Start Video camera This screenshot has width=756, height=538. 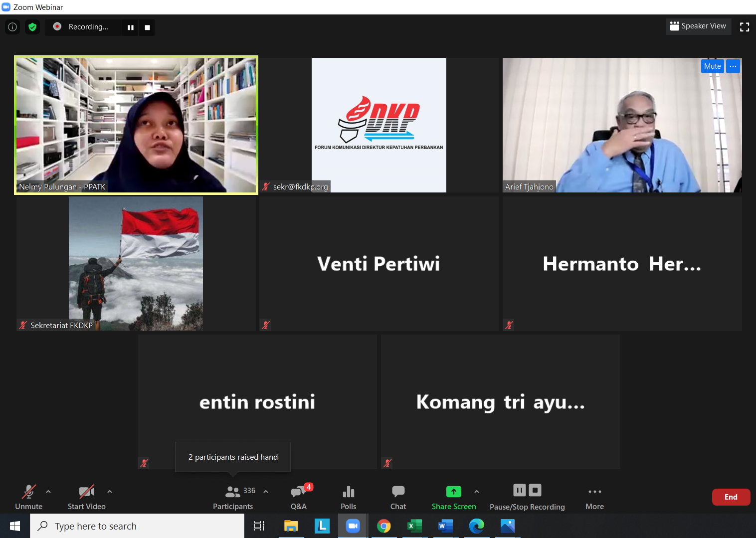point(87,497)
